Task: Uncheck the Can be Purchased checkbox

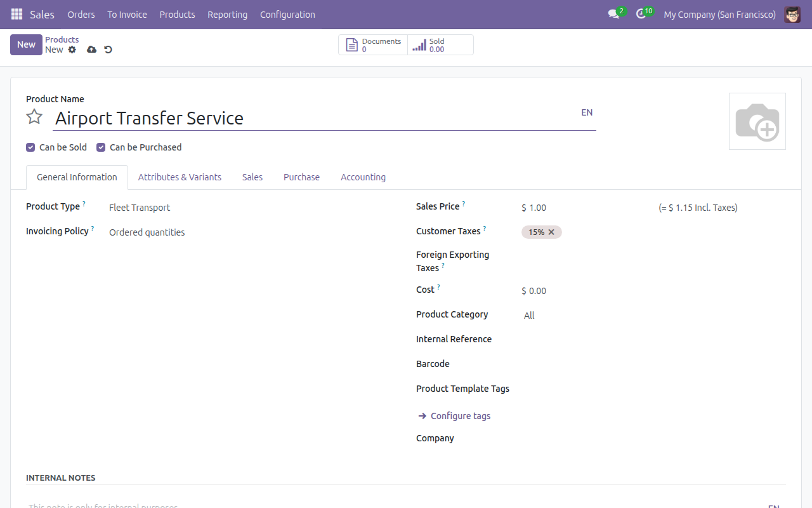Action: click(x=101, y=147)
